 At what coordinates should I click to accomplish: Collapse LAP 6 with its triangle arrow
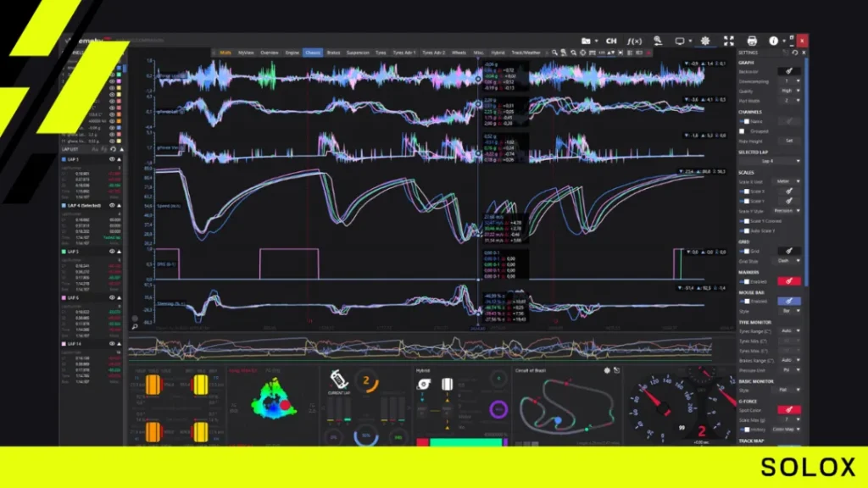coord(119,297)
